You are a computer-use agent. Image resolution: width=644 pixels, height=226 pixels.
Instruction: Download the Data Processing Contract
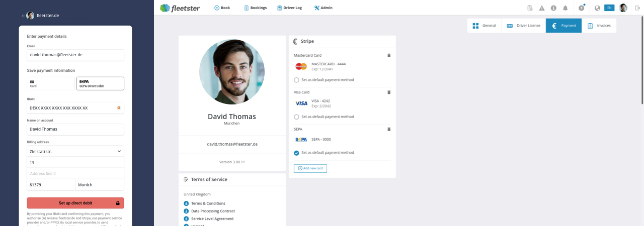[186, 211]
